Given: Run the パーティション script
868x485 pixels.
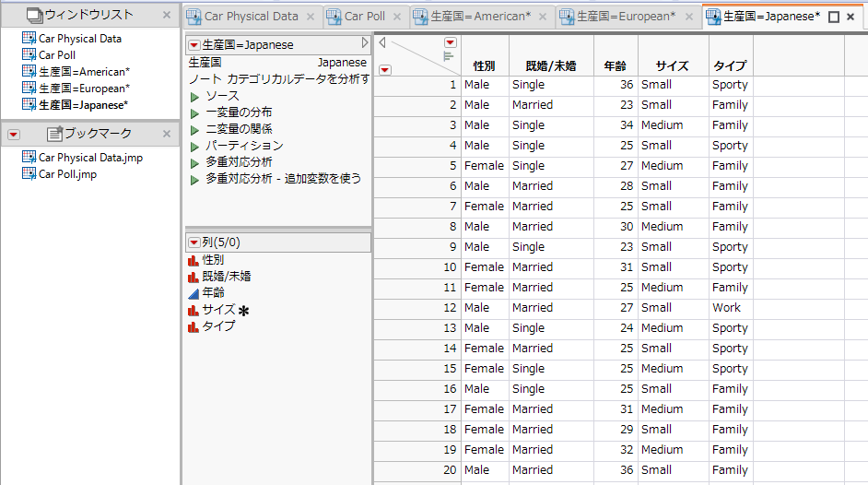Looking at the screenshot, I should tap(194, 148).
